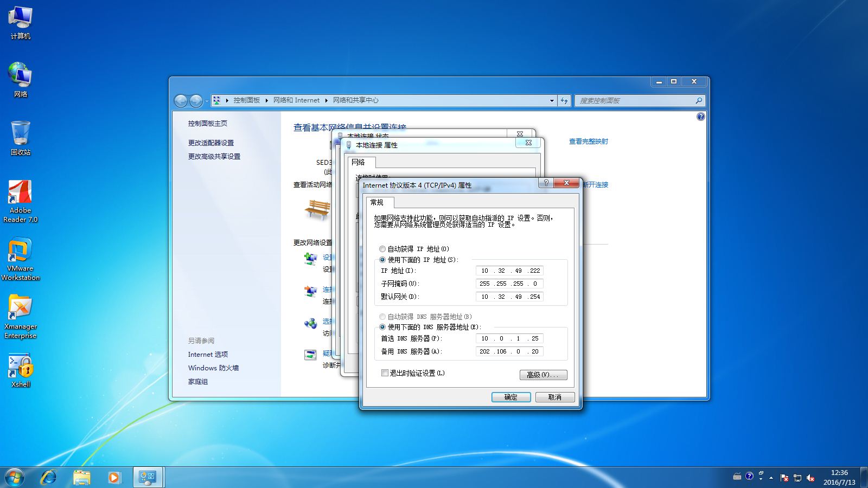Select 使用下面的 IP 地址 radio button
This screenshot has width=868, height=488.
(x=382, y=260)
